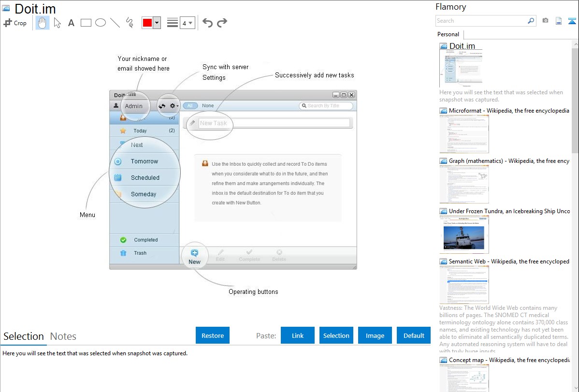The image size is (579, 392).
Task: Click the Microformat snapshot entry icon
Action: pyautogui.click(x=443, y=111)
